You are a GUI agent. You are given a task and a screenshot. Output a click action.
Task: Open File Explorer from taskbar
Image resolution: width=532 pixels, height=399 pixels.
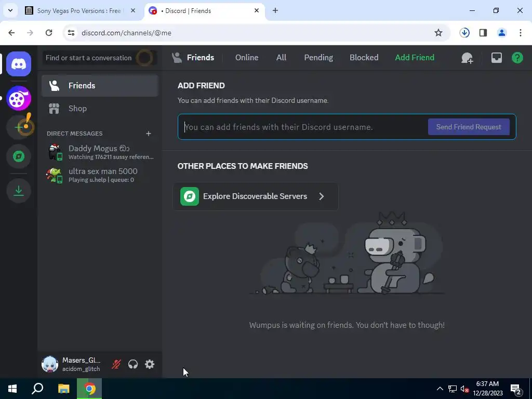click(x=63, y=389)
